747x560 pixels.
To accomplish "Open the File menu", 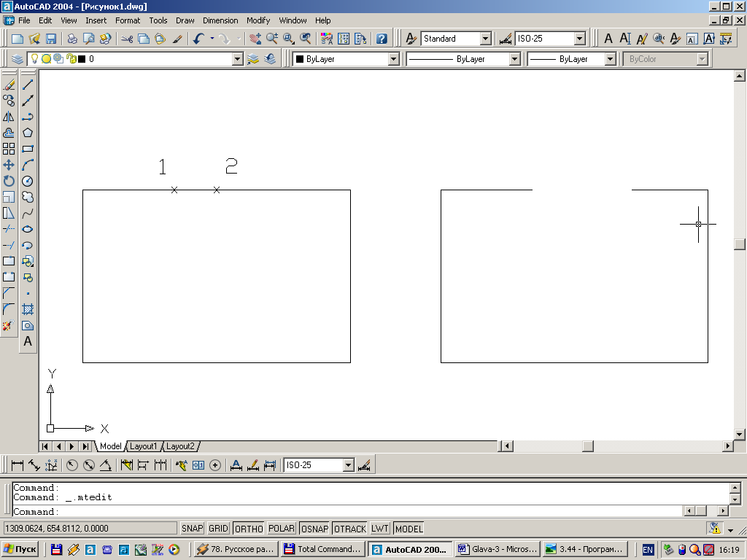I will (x=24, y=20).
